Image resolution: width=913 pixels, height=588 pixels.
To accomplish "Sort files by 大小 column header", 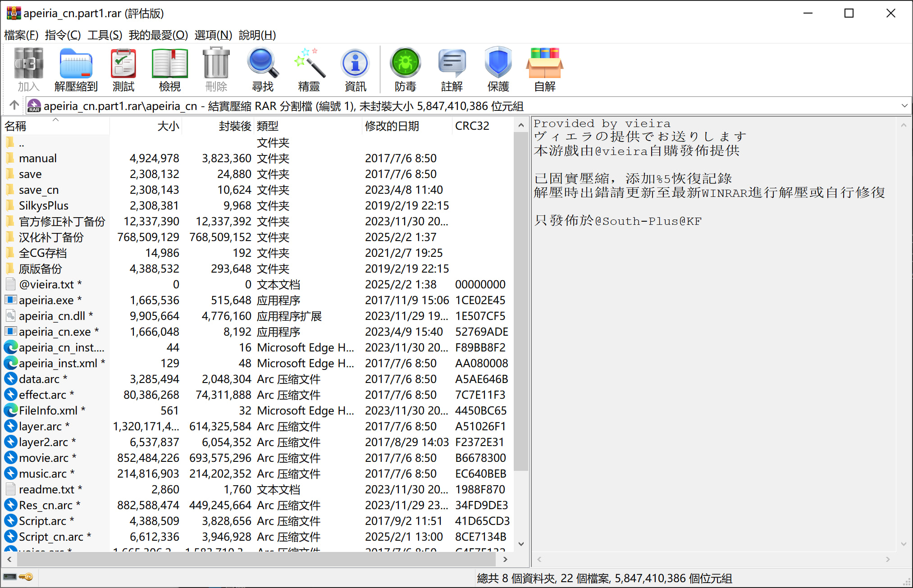I will pyautogui.click(x=168, y=126).
